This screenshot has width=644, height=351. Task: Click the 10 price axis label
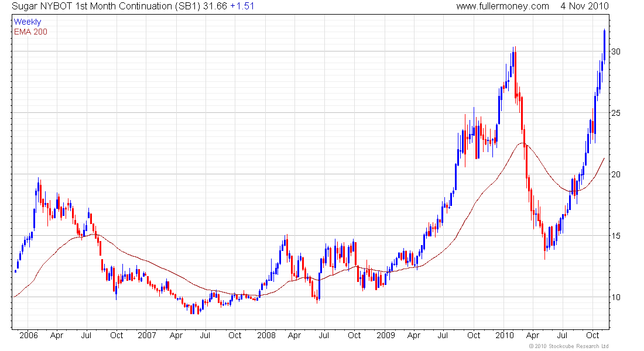616,297
